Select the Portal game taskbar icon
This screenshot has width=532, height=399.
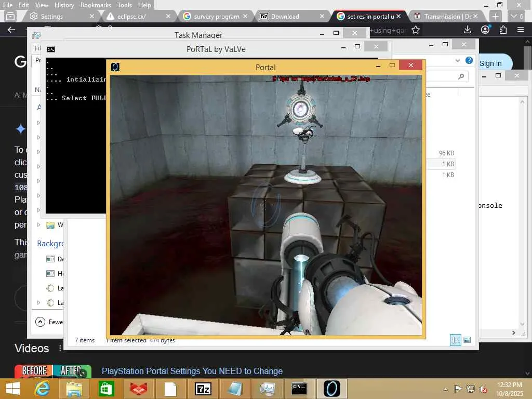(331, 389)
